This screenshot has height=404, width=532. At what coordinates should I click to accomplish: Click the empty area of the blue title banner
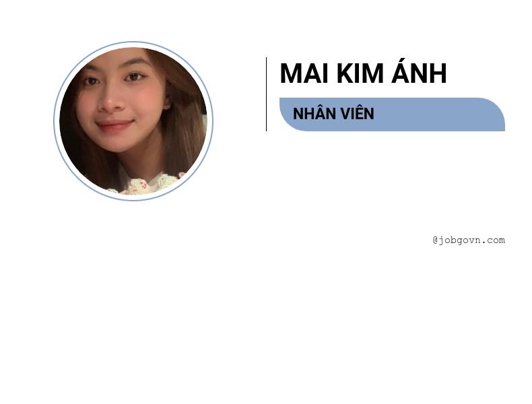(x=438, y=114)
